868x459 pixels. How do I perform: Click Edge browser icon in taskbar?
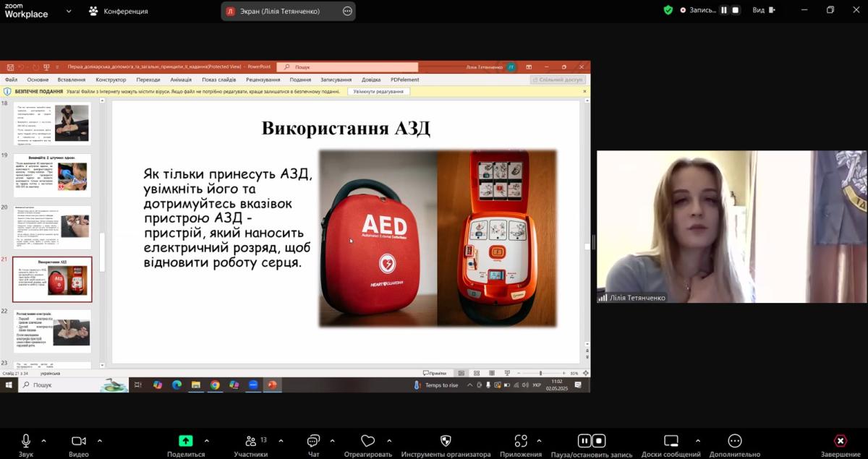coord(177,385)
